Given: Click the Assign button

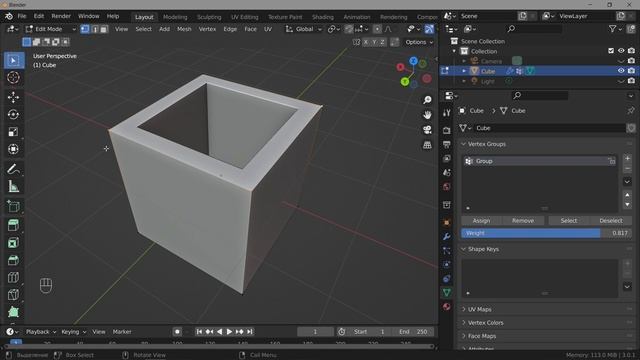Looking at the screenshot, I should coord(481,220).
